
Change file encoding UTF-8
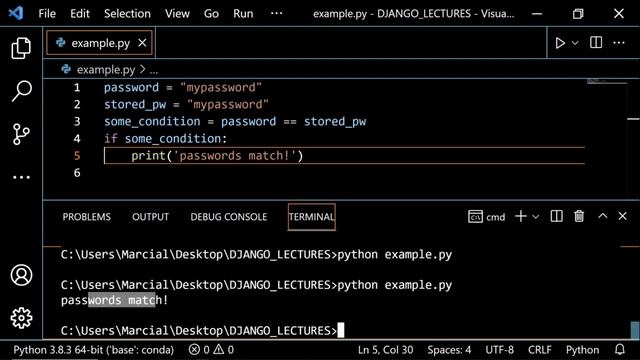500,350
